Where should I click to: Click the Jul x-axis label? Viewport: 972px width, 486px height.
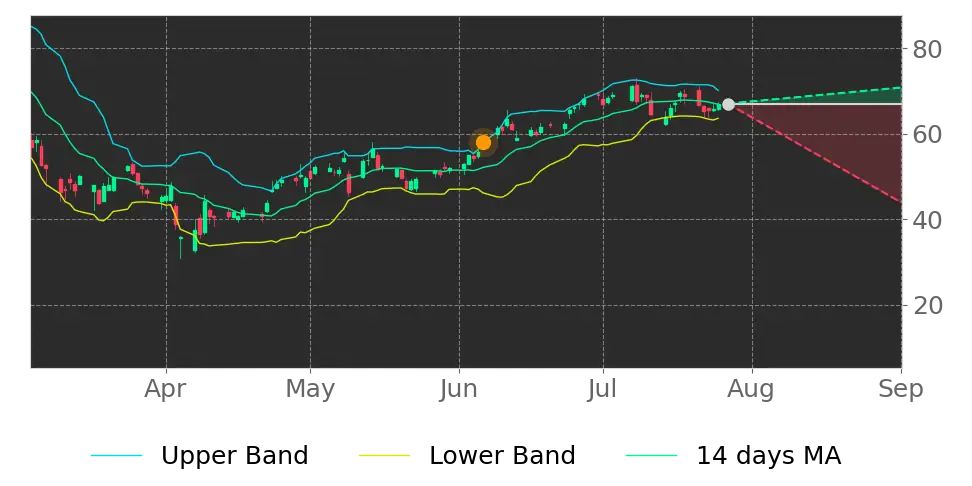603,389
